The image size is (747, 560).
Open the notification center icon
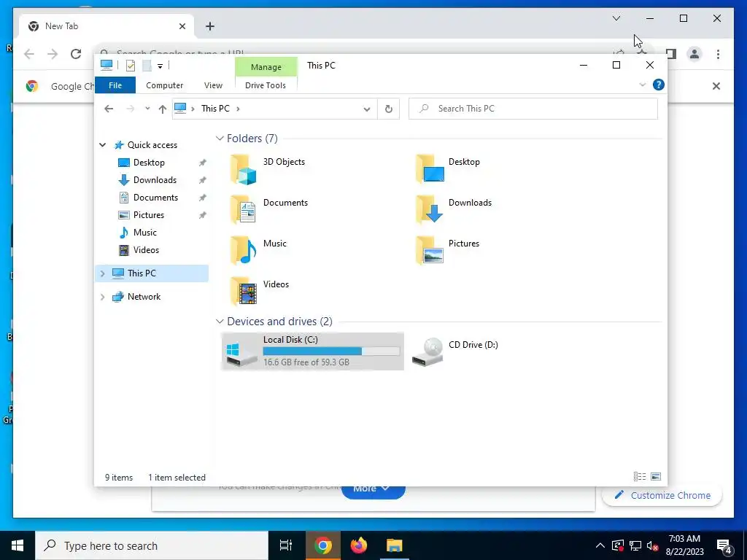pyautogui.click(x=724, y=545)
